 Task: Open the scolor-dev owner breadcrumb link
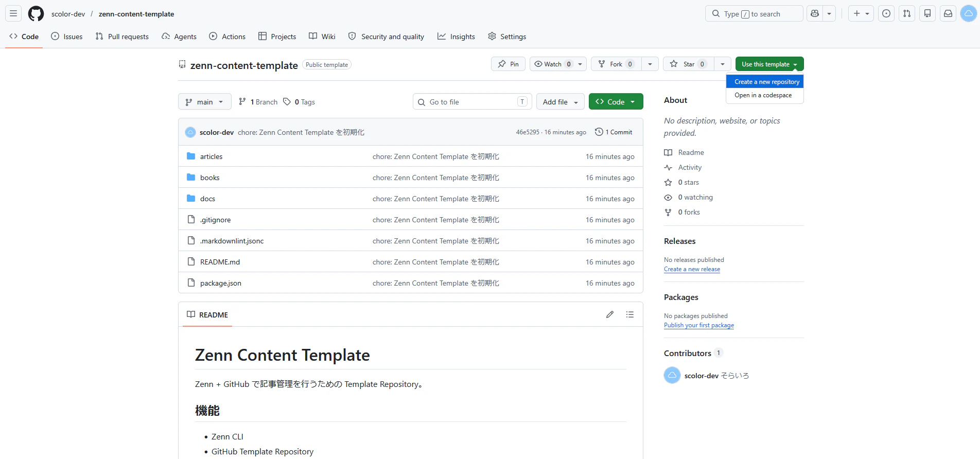tap(68, 14)
